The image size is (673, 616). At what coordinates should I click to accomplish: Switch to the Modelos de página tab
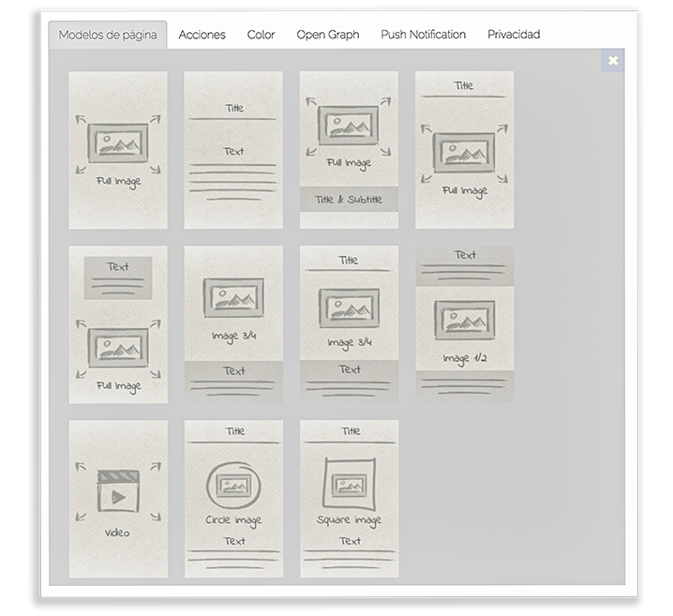pyautogui.click(x=108, y=35)
